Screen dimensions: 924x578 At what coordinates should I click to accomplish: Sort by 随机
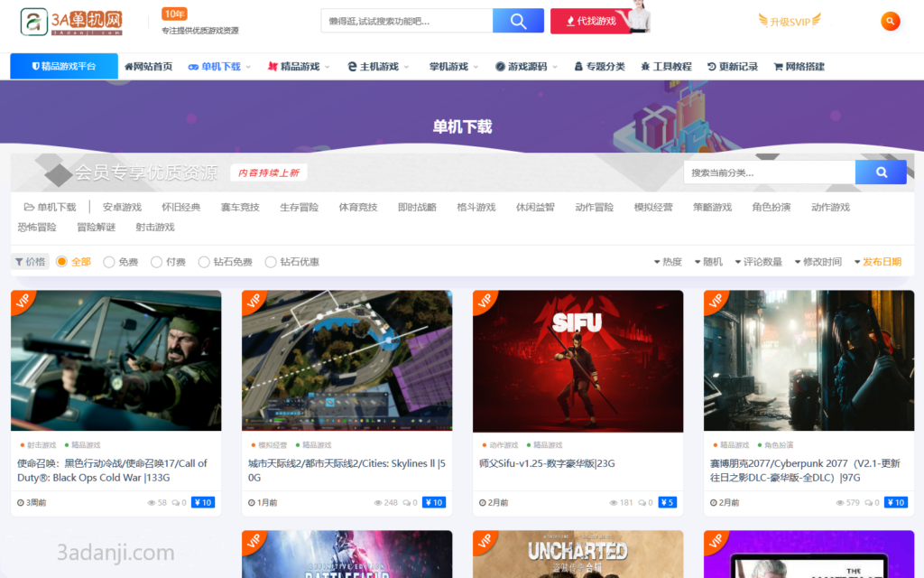708,262
